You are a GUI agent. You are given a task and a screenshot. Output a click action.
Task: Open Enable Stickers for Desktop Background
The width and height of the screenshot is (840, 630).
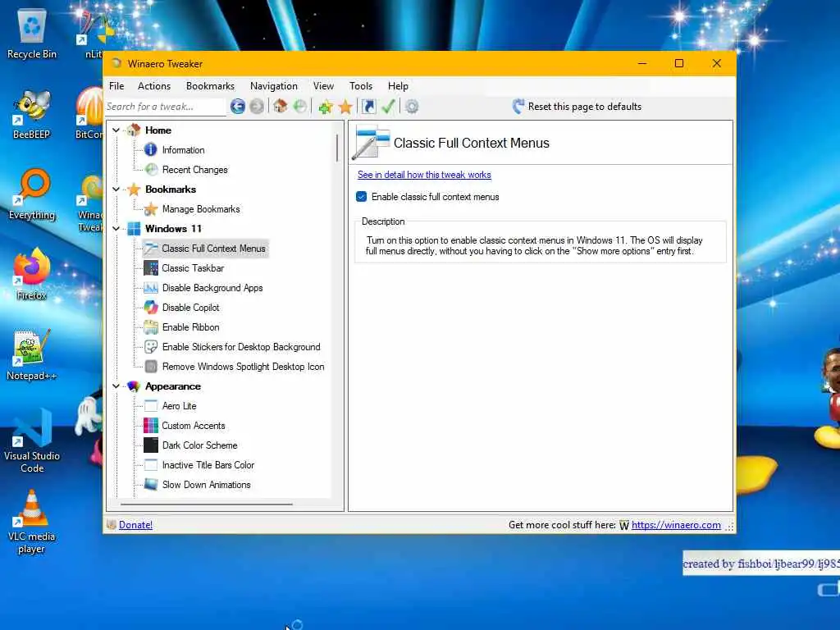click(241, 347)
